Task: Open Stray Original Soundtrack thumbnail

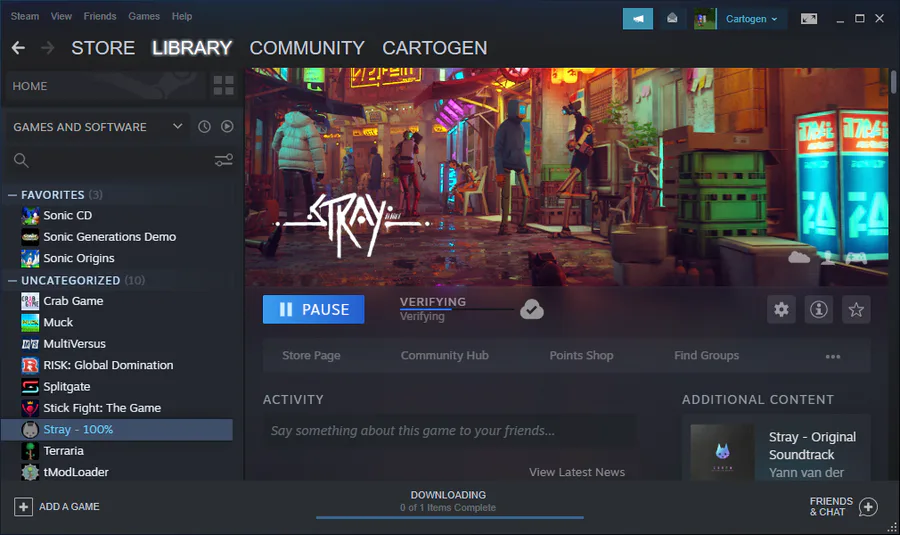Action: click(723, 452)
